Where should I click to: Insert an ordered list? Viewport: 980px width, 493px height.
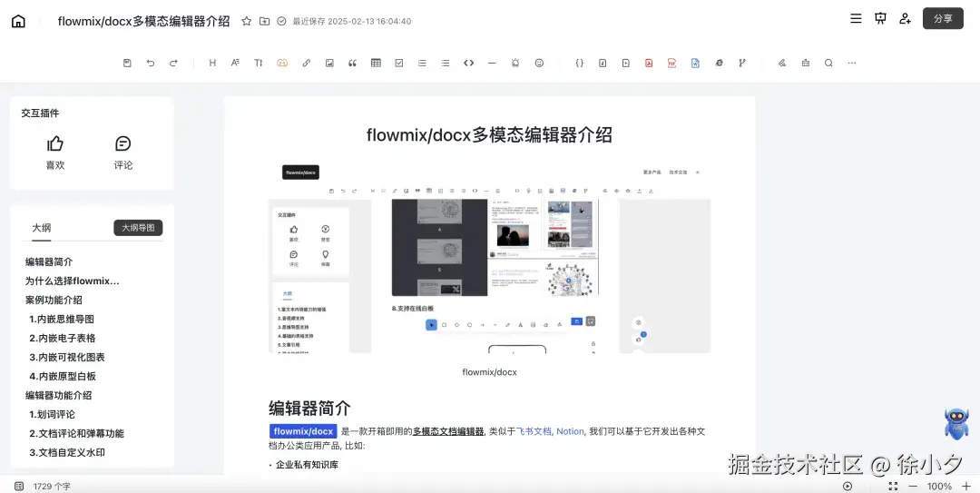coord(423,64)
